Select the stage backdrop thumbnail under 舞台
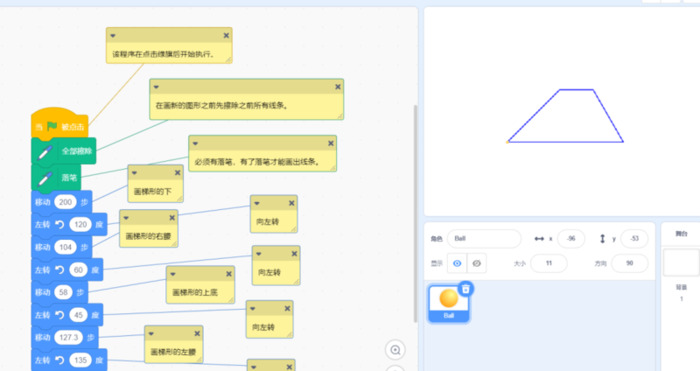700x371 pixels. 681,263
